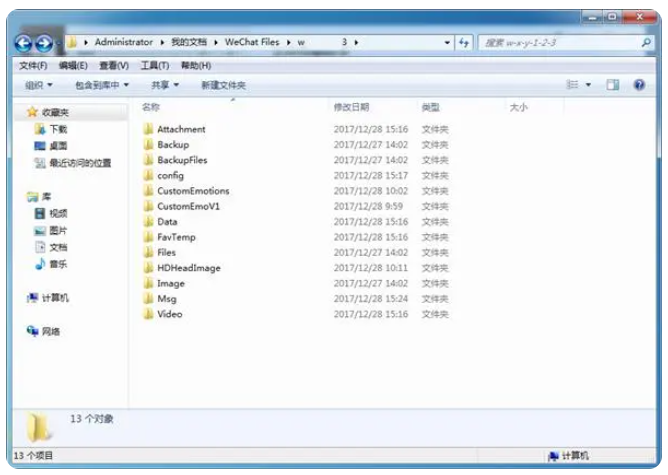The height and width of the screenshot is (475, 668).
Task: Open the Attachment folder
Action: (x=180, y=129)
